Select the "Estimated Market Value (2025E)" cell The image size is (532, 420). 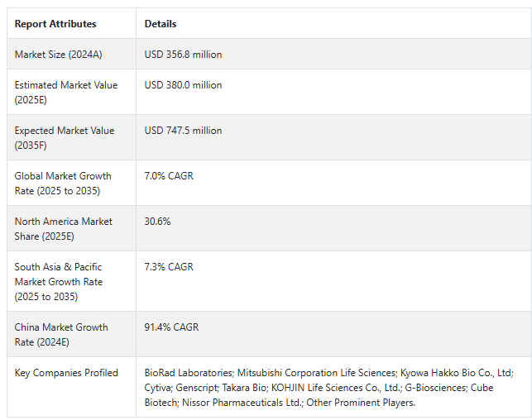pyautogui.click(x=66, y=92)
